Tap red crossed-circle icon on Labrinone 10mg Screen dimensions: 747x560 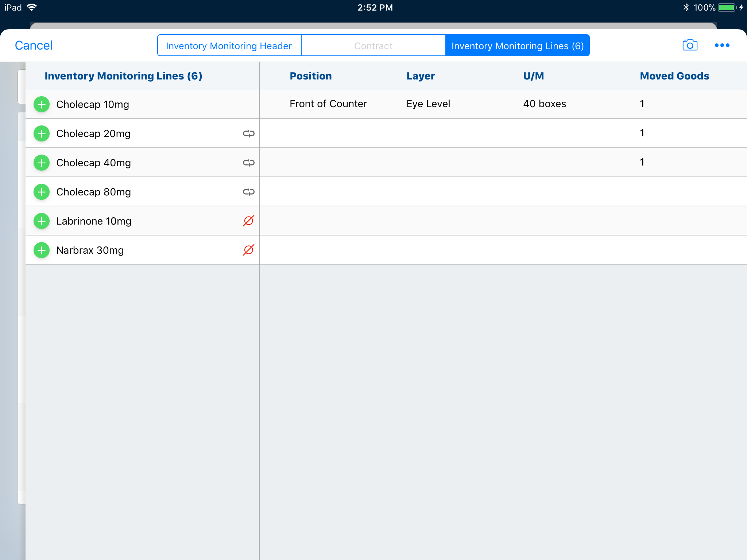pyautogui.click(x=248, y=221)
